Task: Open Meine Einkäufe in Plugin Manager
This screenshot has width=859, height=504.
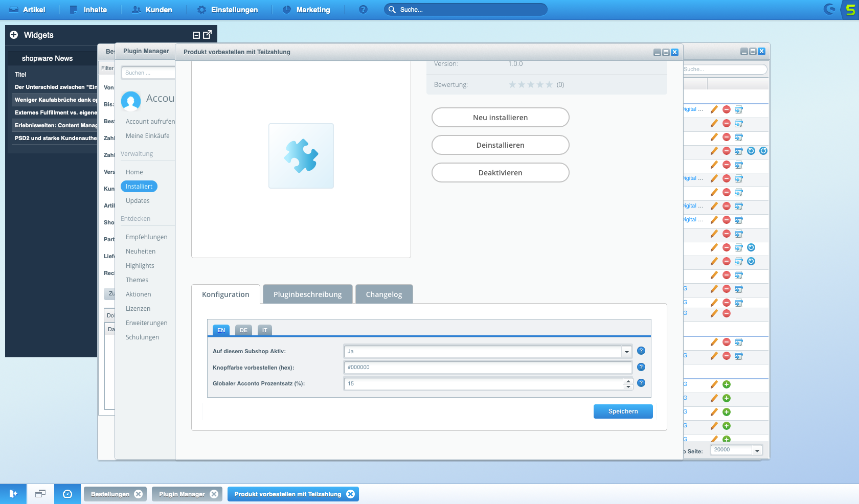Action: 147,136
